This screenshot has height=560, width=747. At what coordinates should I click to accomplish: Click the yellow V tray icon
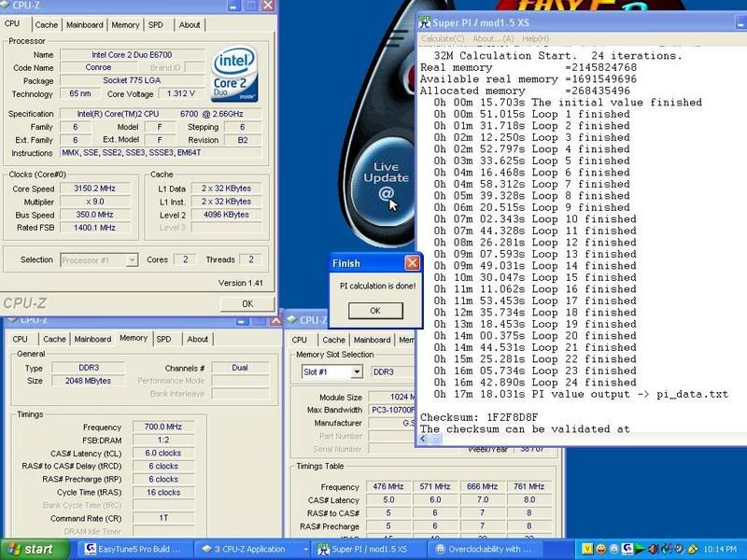588,549
